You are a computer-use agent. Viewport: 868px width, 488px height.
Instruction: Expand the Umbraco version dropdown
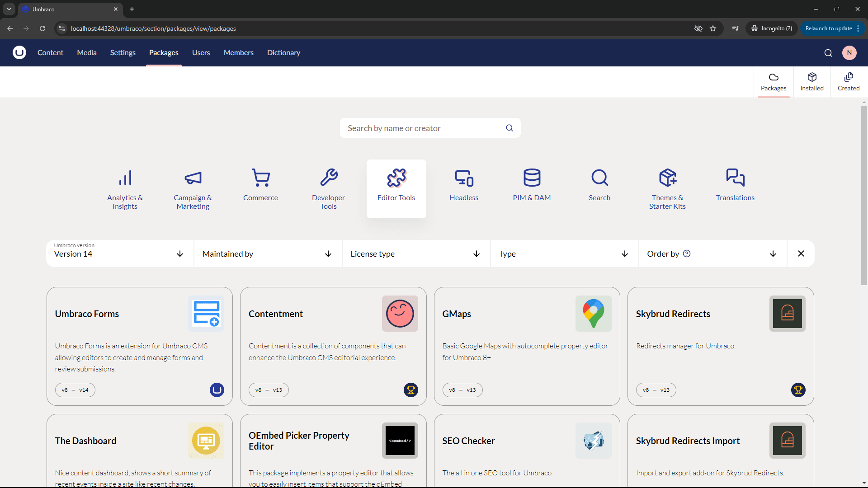[x=120, y=253]
